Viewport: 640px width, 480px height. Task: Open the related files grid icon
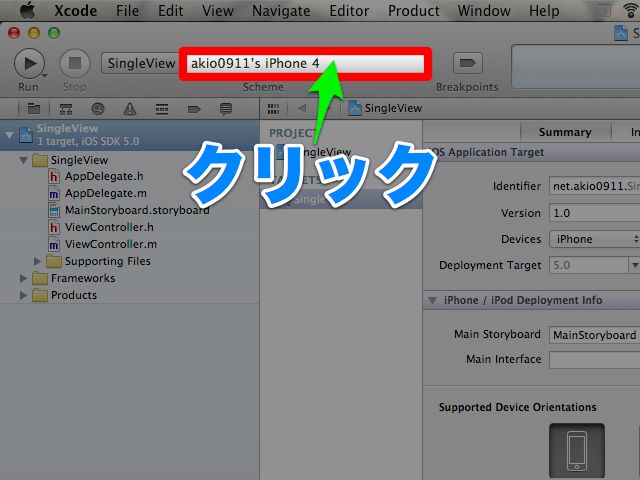coord(273,109)
